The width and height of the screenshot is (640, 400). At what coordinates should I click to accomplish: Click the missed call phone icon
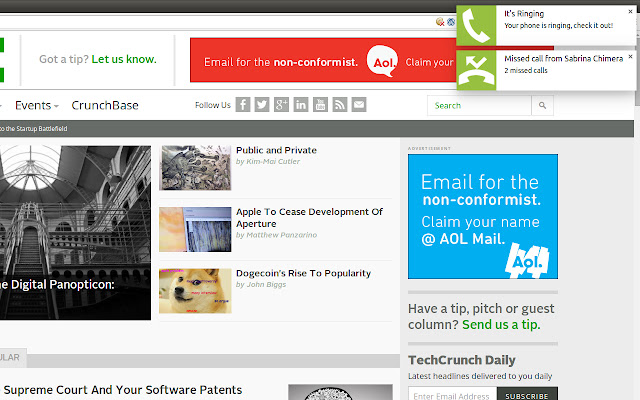(476, 70)
